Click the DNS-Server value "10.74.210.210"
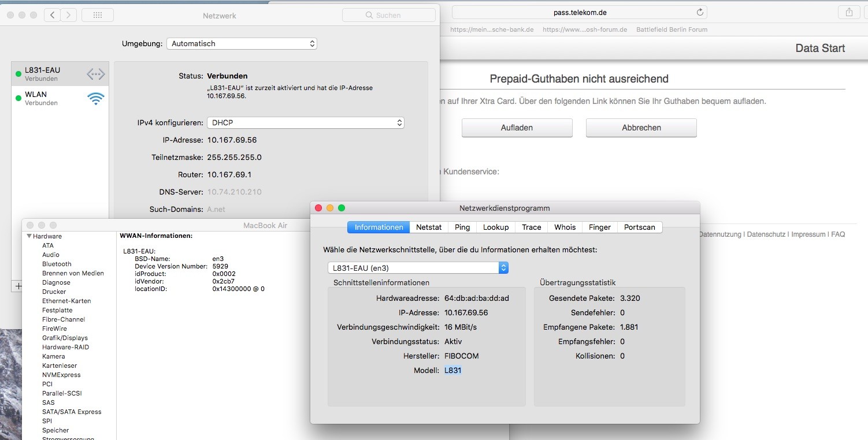868x440 pixels. pyautogui.click(x=234, y=192)
